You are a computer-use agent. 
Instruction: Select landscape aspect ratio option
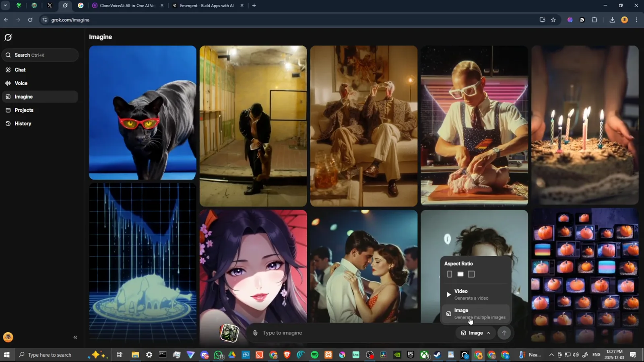tap(460, 274)
